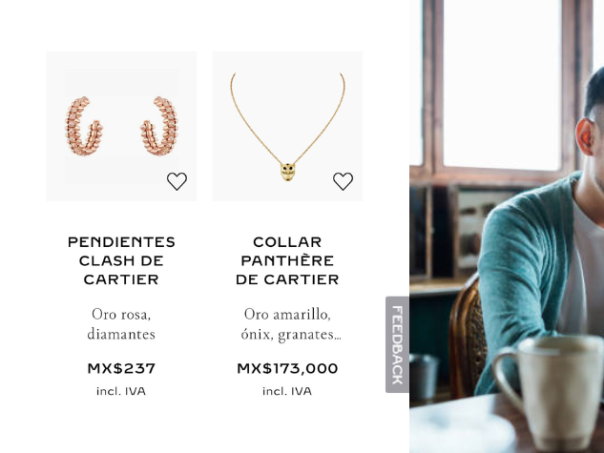The height and width of the screenshot is (453, 604).
Task: Expand truncated 'granates…' materials text
Action: click(309, 334)
